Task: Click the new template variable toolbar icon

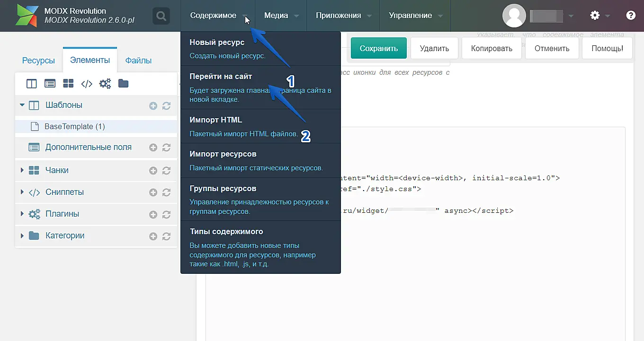Action: pyautogui.click(x=50, y=84)
